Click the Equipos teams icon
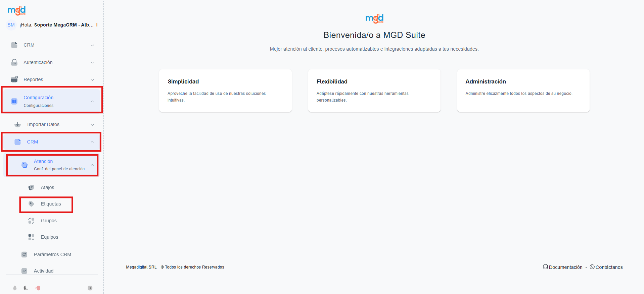The width and height of the screenshot is (644, 294). 31,237
